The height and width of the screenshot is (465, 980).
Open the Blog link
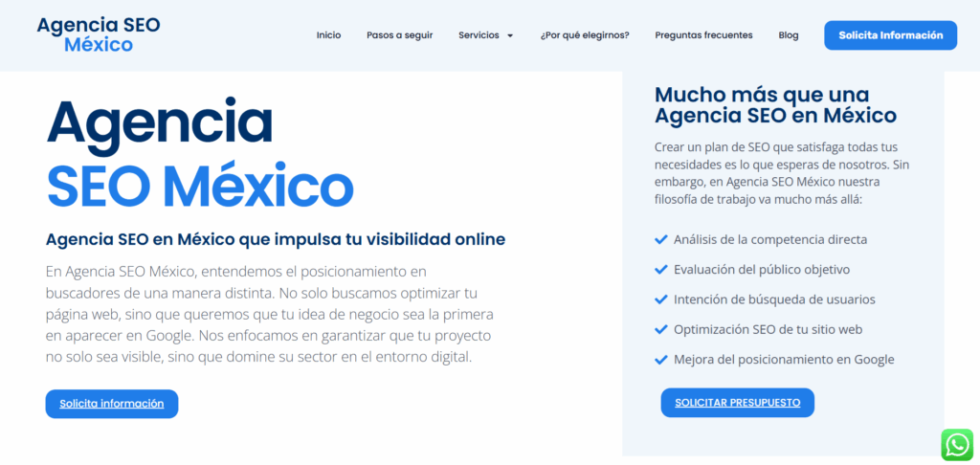[788, 35]
